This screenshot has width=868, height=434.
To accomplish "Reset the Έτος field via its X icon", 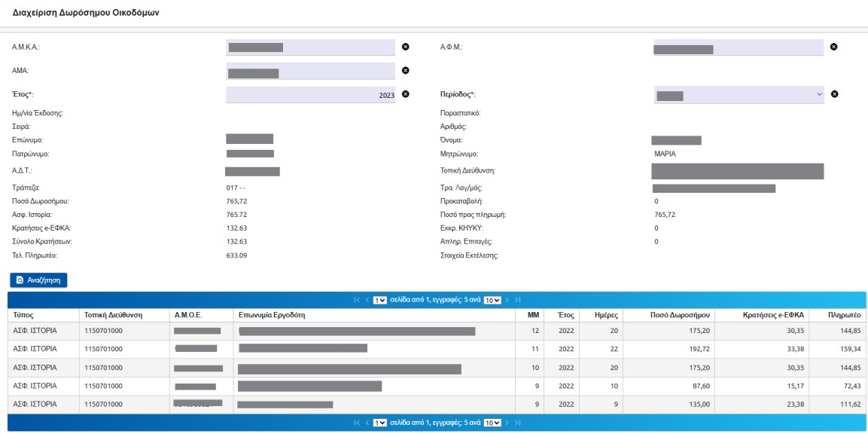I will click(405, 94).
